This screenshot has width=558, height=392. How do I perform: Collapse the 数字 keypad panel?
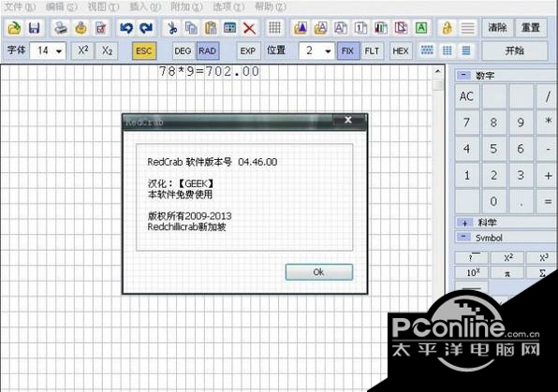pos(463,75)
